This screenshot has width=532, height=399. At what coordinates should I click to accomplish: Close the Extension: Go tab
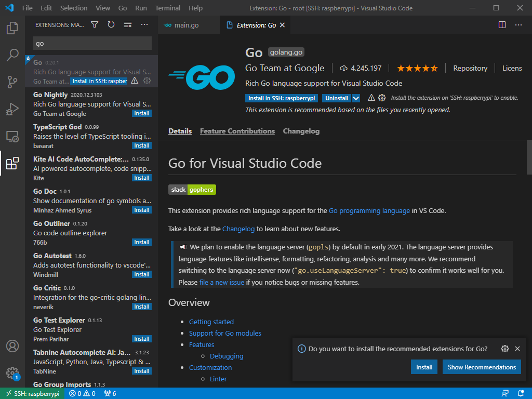pos(282,25)
